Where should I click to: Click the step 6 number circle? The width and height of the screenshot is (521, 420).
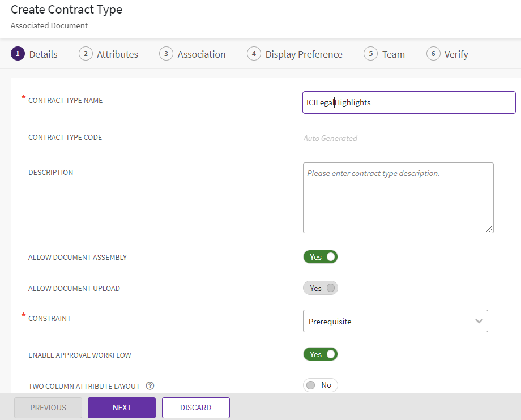point(433,54)
